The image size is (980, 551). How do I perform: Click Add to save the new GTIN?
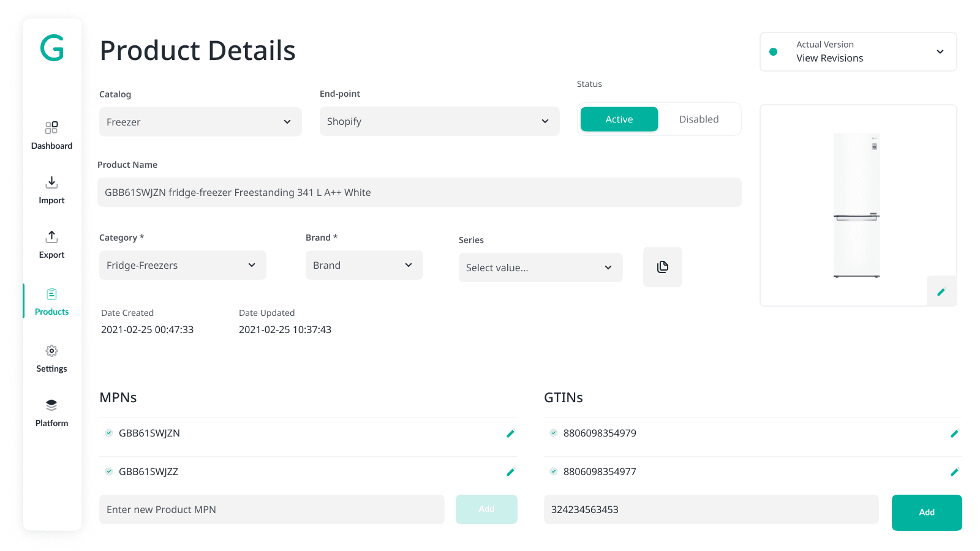927,512
